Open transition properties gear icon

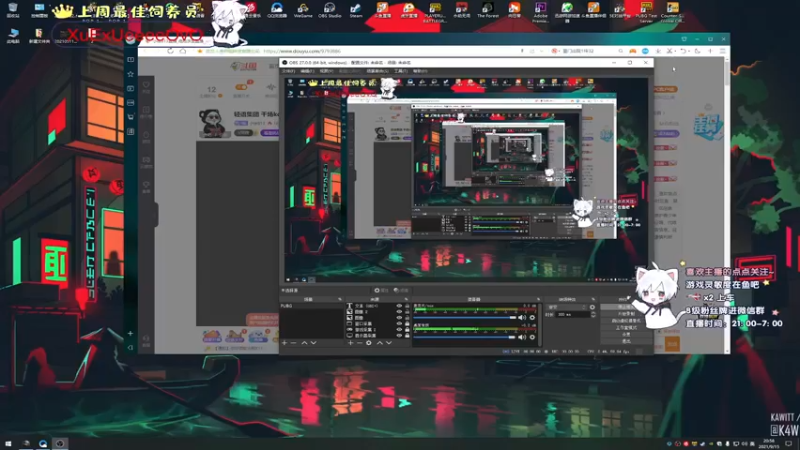(x=592, y=307)
